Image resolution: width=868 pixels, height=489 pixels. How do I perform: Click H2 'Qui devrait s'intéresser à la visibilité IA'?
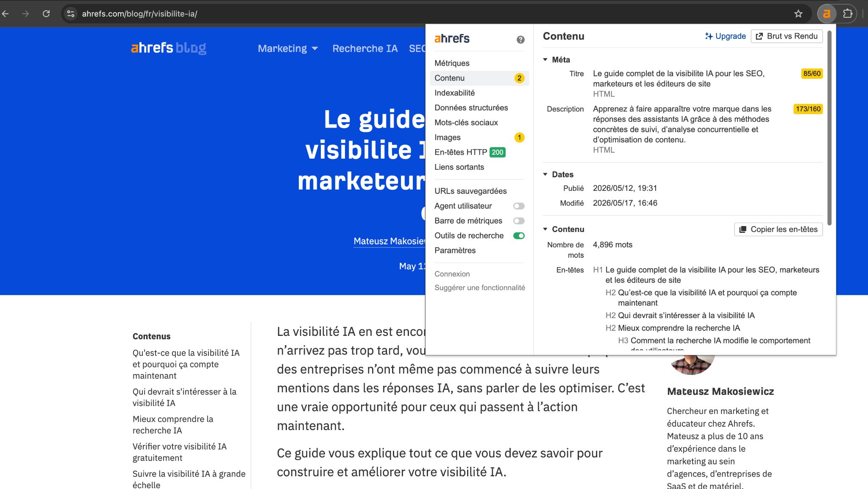680,316
